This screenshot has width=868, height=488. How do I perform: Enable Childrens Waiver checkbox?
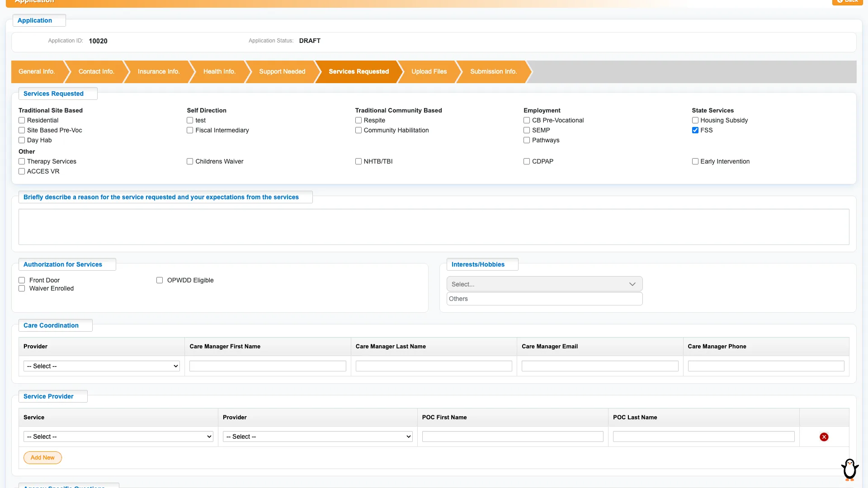(x=190, y=161)
